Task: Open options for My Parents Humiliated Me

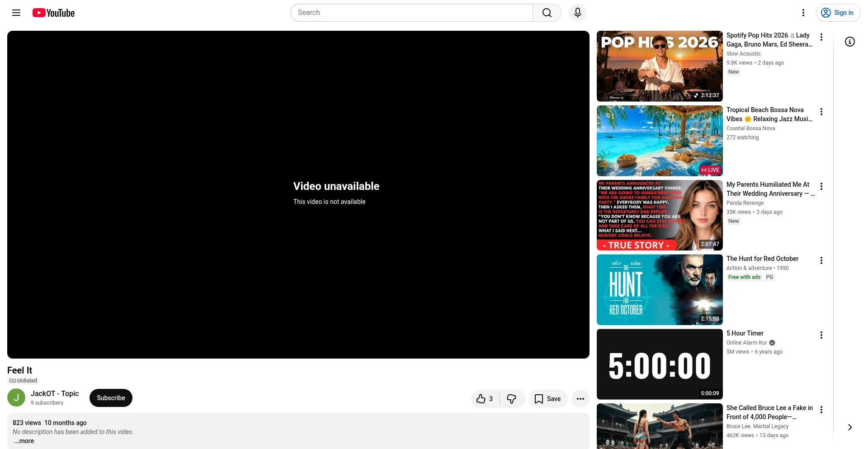Action: coord(821,186)
